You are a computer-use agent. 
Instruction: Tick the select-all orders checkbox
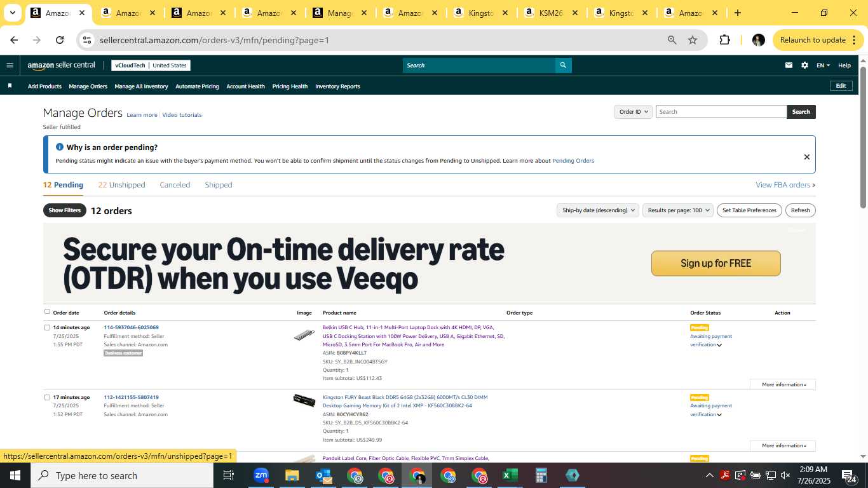[47, 312]
